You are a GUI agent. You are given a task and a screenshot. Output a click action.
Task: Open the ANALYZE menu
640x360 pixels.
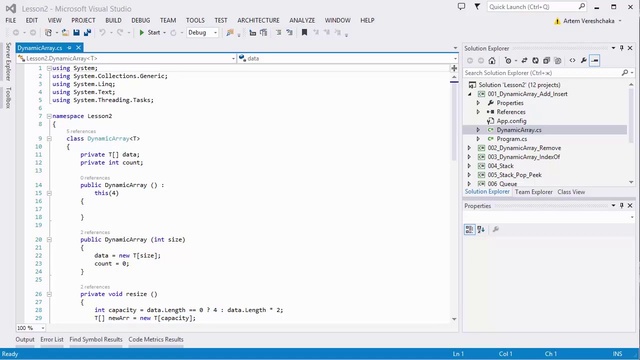(302, 20)
